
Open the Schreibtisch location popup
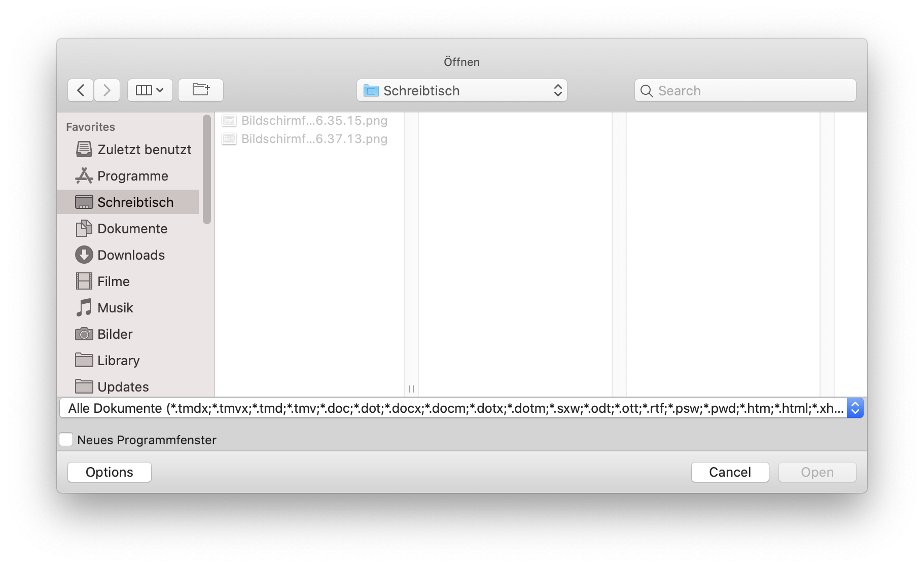(x=462, y=90)
